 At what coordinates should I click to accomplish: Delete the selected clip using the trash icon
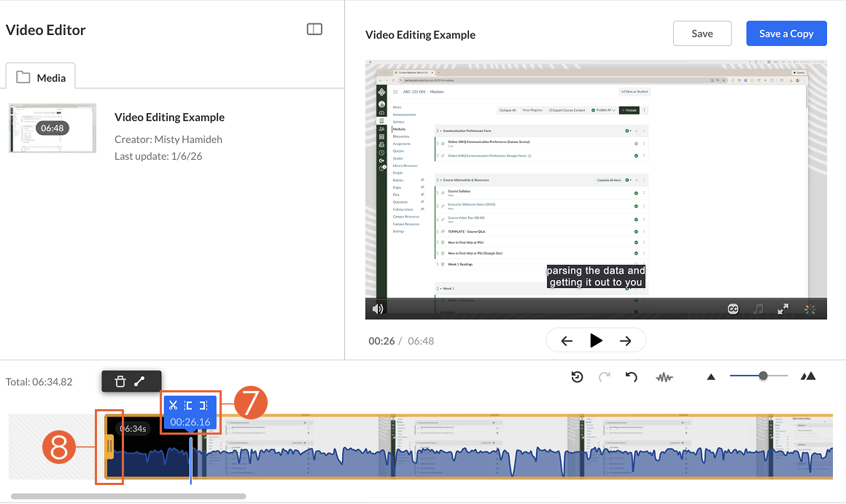120,381
